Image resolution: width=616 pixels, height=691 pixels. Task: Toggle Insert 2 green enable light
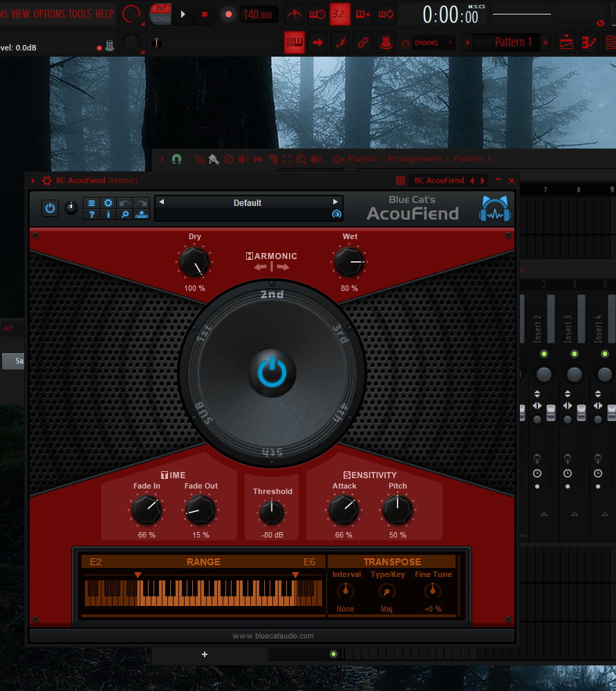click(543, 354)
